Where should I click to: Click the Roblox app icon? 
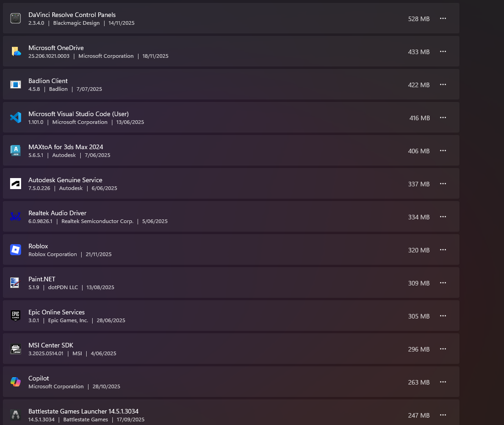(x=16, y=250)
